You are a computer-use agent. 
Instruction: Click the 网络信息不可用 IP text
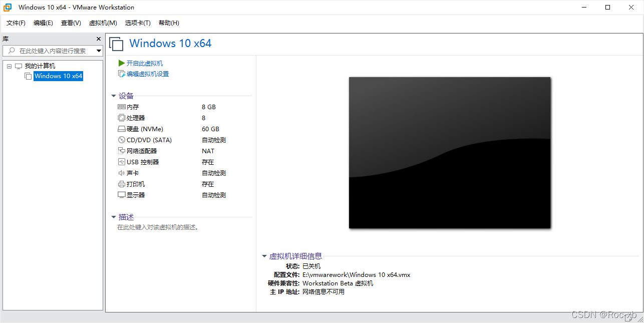[x=324, y=292]
